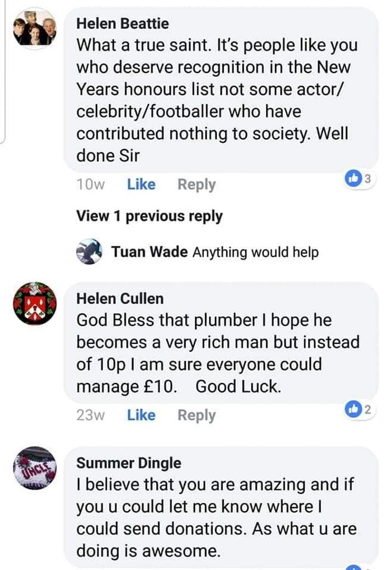Viewport: 392px width, 570px height.
Task: Reply to Helen Cullen's comment
Action: point(196,415)
